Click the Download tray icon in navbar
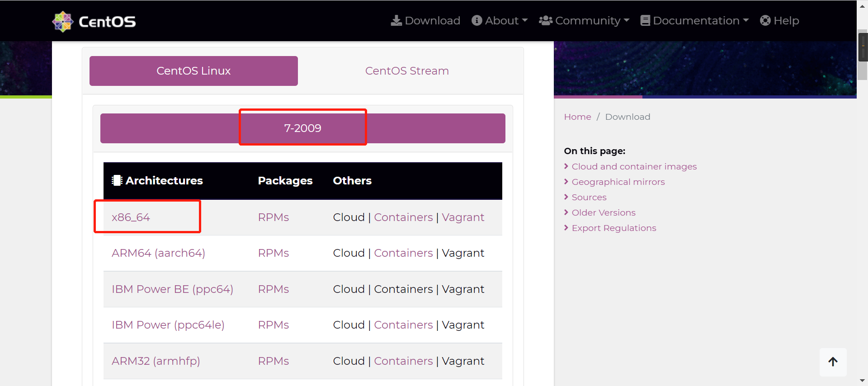 [x=396, y=21]
